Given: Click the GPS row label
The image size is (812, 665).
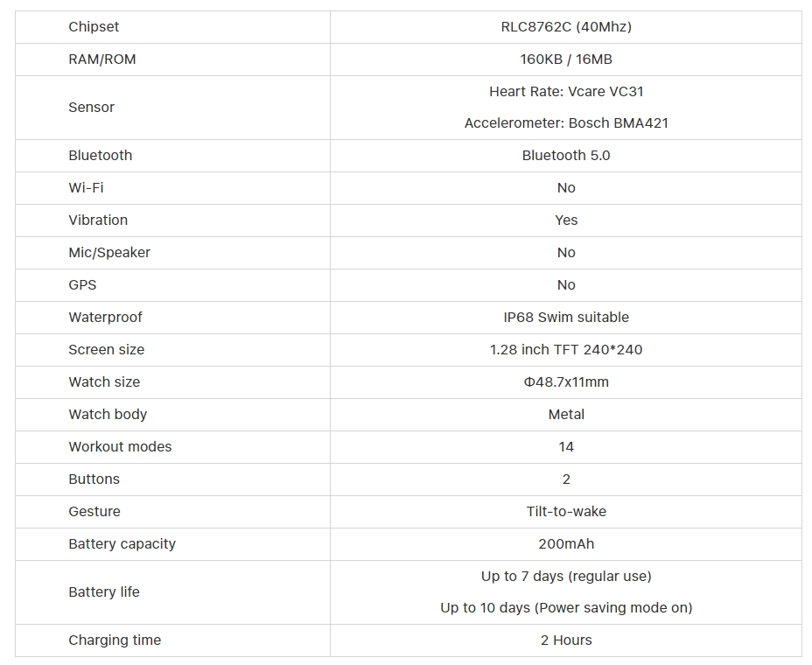Looking at the screenshot, I should 82,285.
